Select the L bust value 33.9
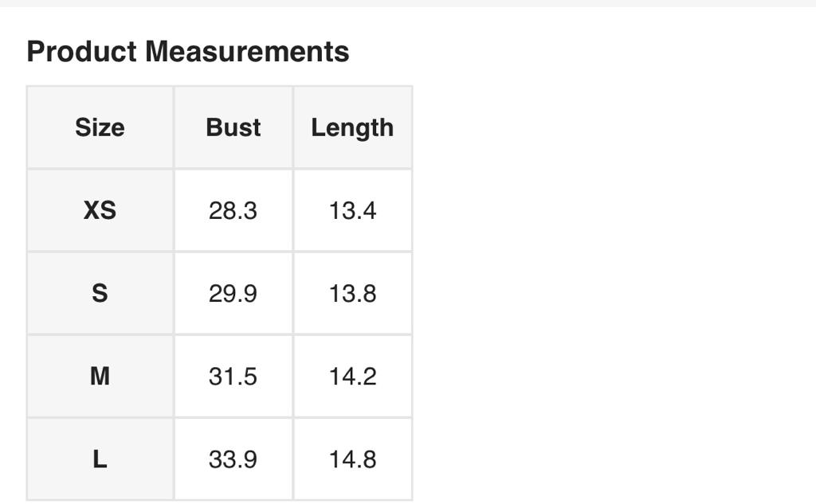The height and width of the screenshot is (504, 816). coord(233,459)
